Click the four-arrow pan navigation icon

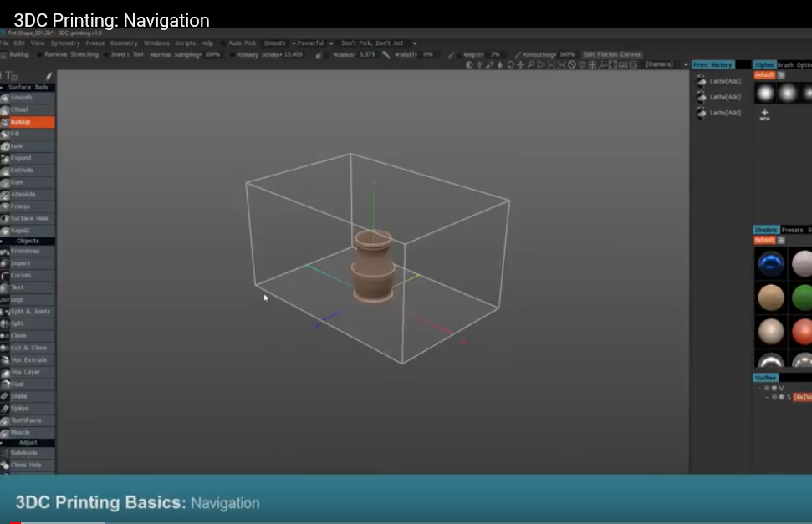(x=520, y=64)
